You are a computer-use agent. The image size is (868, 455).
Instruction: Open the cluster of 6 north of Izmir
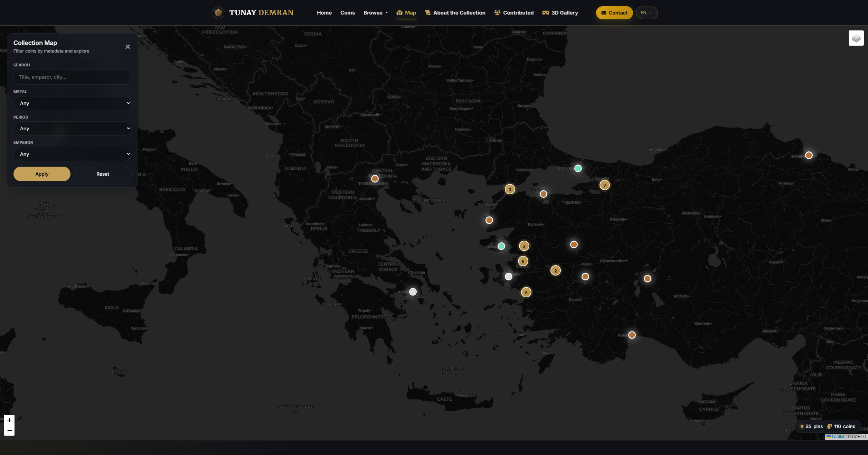523,261
